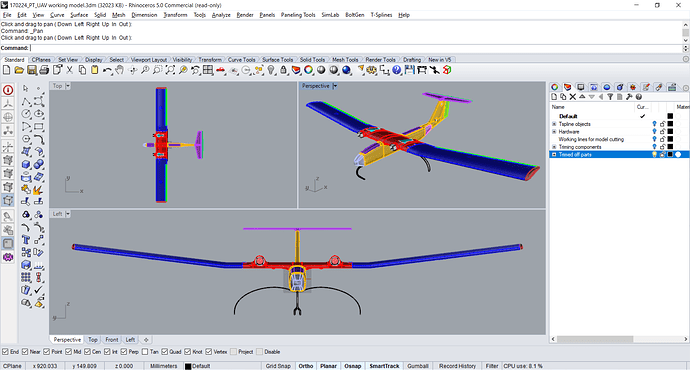Toggle the Point osnap checkbox
This screenshot has height=370, width=690.
point(47,352)
